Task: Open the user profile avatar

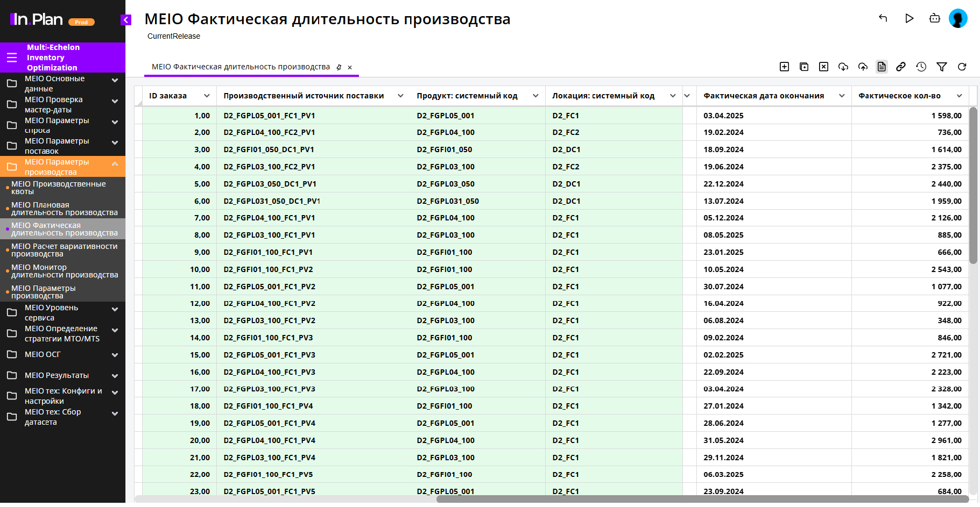Action: coord(958,18)
